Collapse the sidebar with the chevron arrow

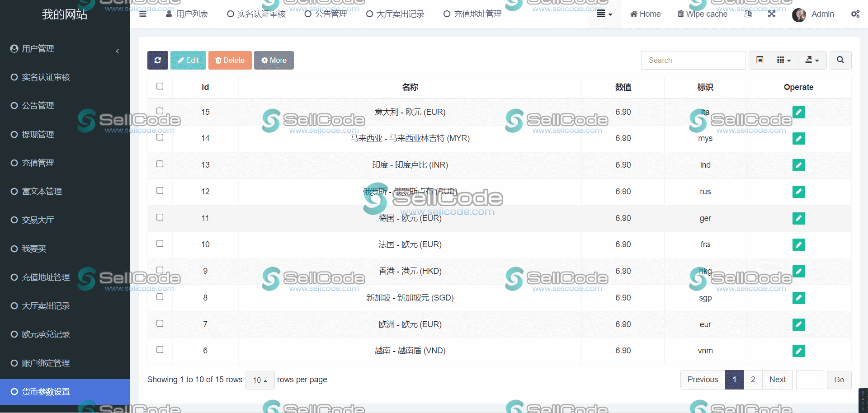pos(118,51)
